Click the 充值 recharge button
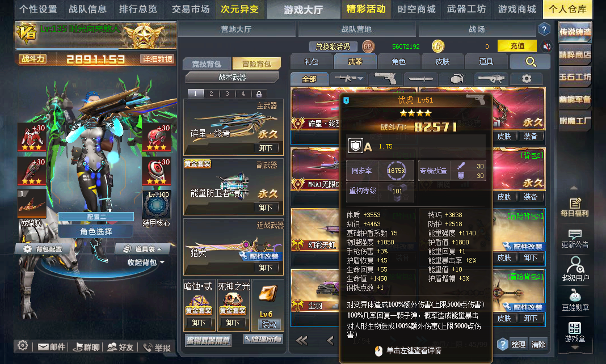The width and height of the screenshot is (606, 364). coord(517,46)
